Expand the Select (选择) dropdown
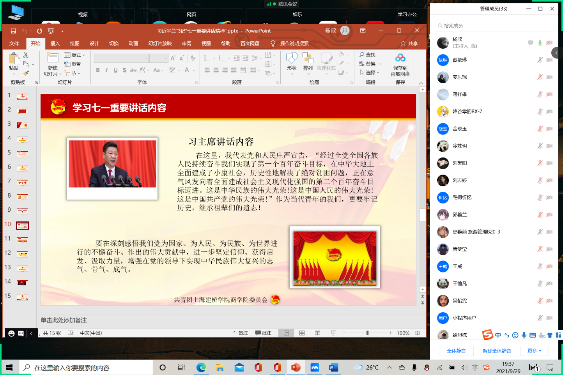Screen dimensions: 563x375 368,73
